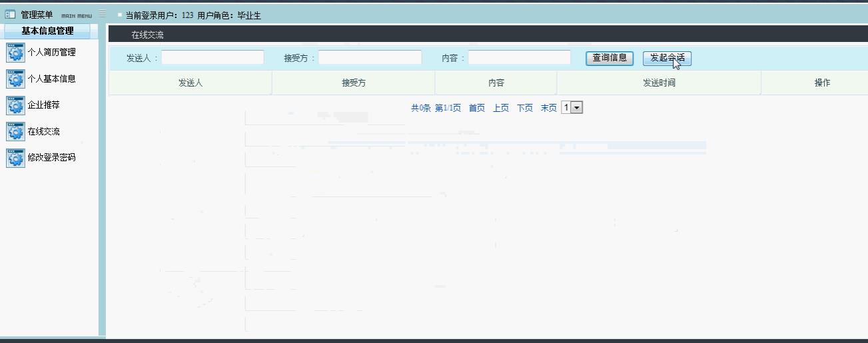Focus the 接受方 search input field
The height and width of the screenshot is (343, 868).
click(370, 58)
